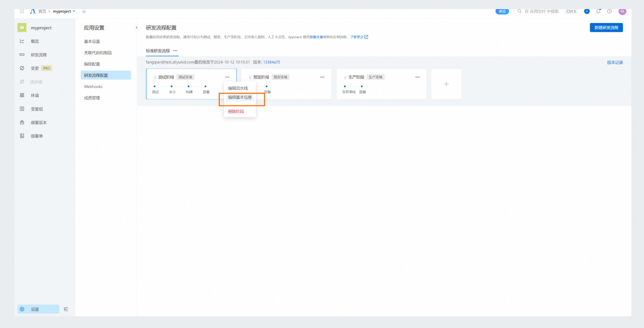The image size is (644, 328).
Task: Open the 测试阶段 more options menu
Action: tap(227, 77)
